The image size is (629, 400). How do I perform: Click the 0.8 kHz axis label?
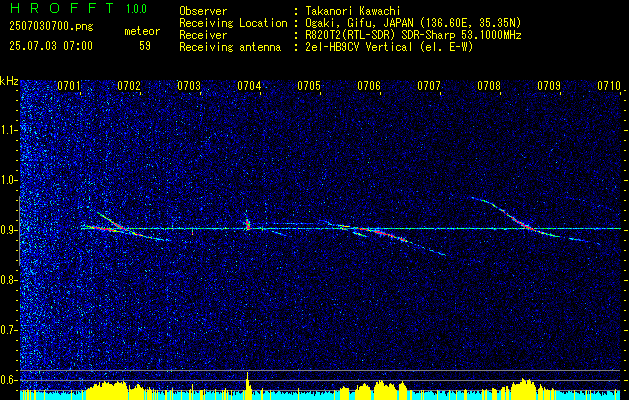pos(8,280)
